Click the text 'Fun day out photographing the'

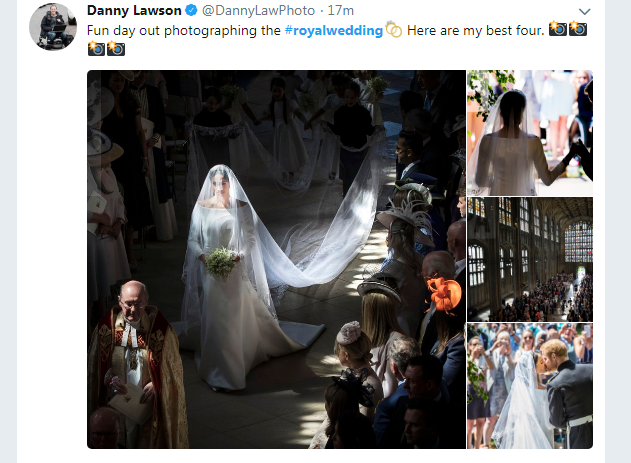click(184, 31)
